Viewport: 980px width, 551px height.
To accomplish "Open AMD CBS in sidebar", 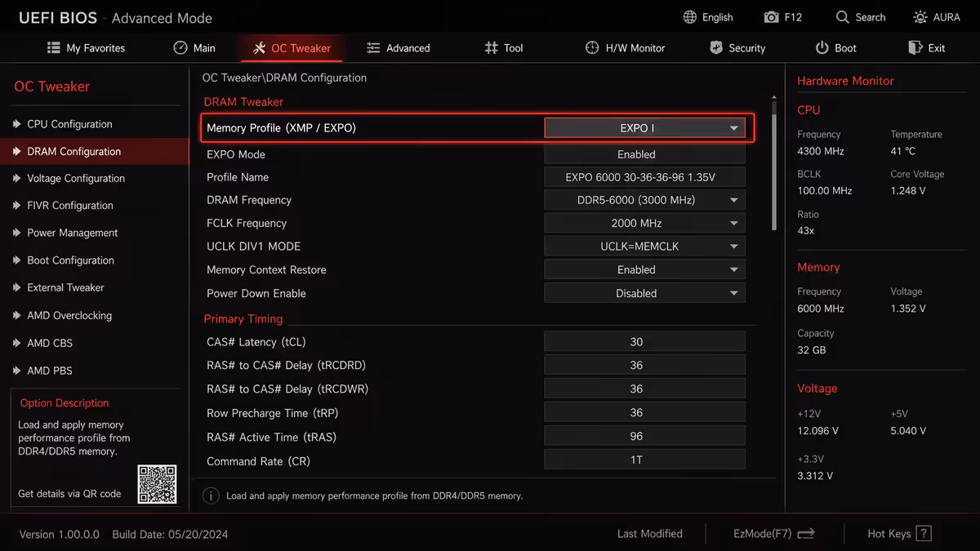I will (94, 343).
